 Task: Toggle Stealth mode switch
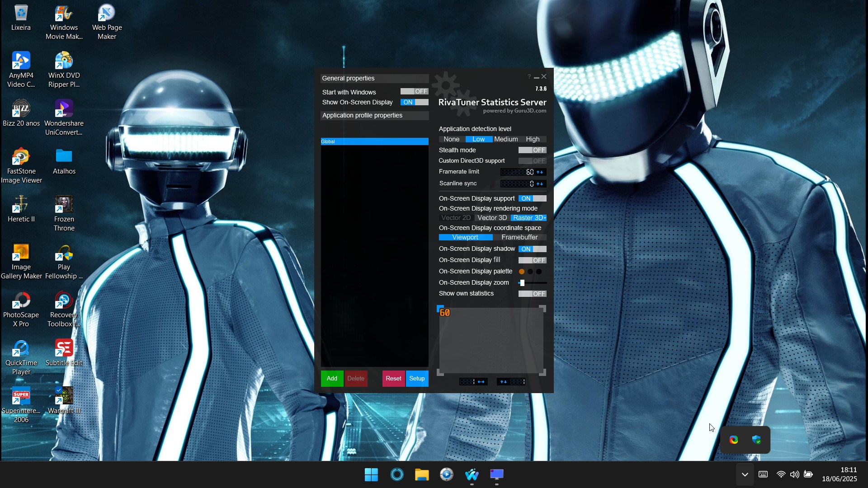532,150
